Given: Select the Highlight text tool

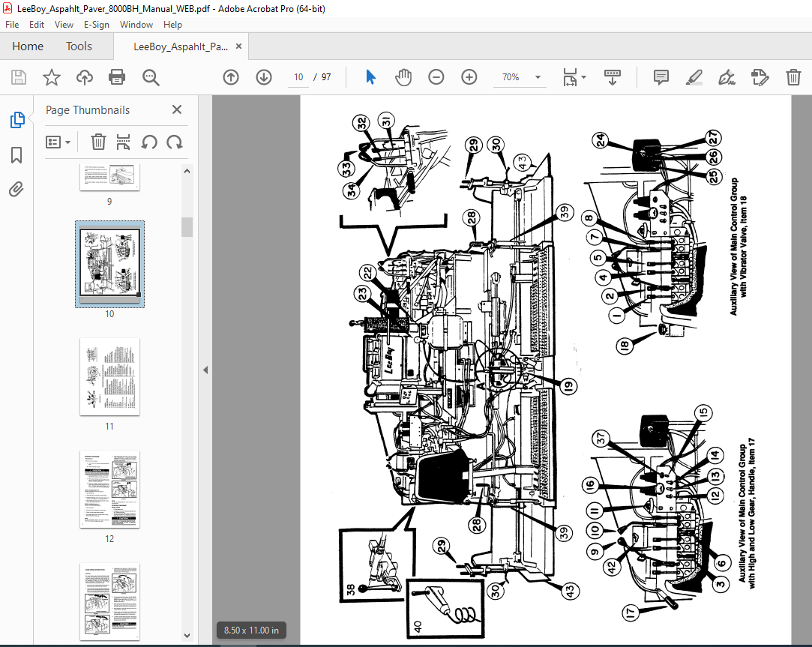Looking at the screenshot, I should pos(694,77).
